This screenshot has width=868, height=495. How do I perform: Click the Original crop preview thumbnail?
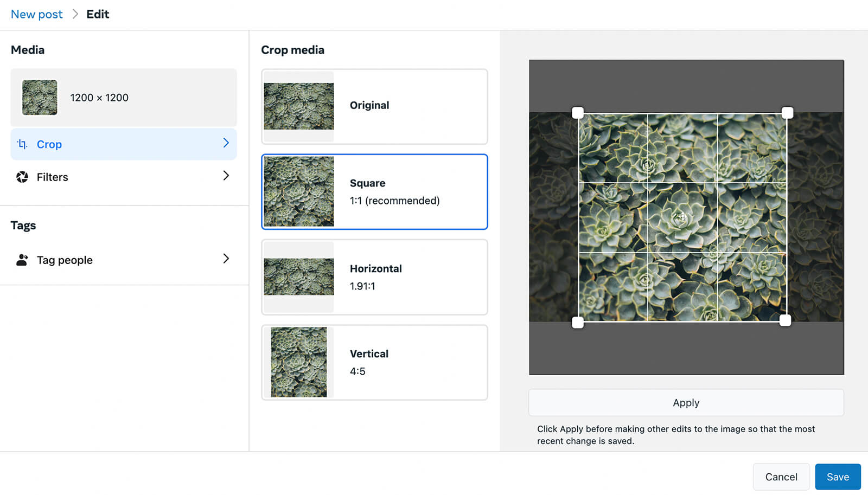(x=299, y=106)
